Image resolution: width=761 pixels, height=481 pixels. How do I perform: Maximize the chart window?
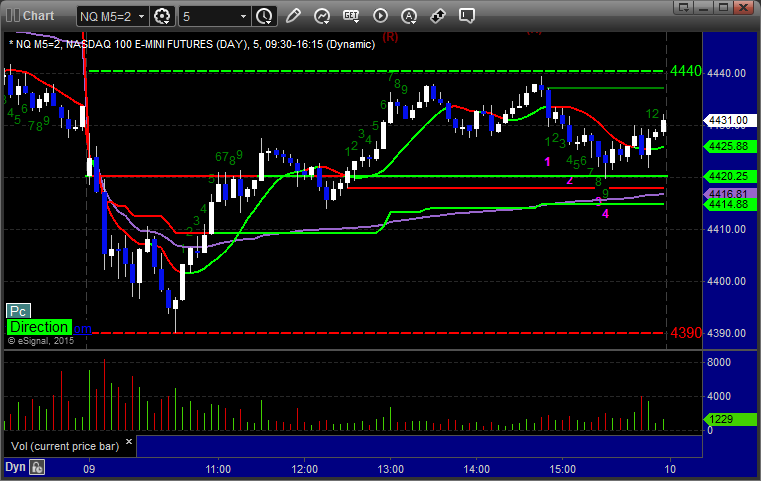tap(723, 7)
